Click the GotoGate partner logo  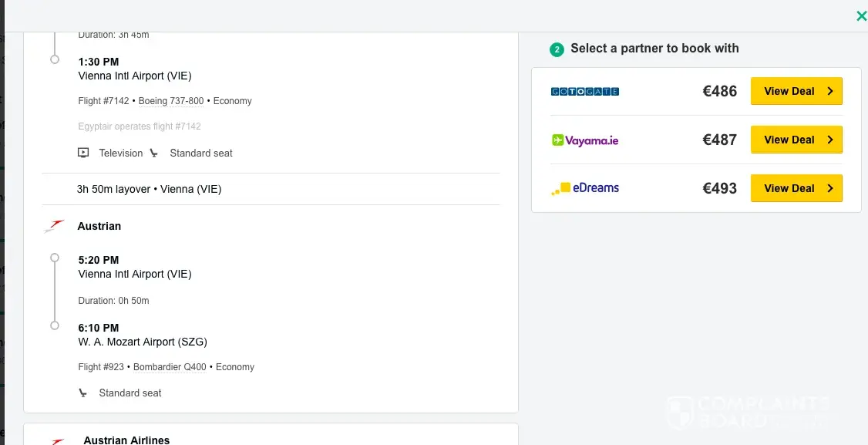click(585, 92)
